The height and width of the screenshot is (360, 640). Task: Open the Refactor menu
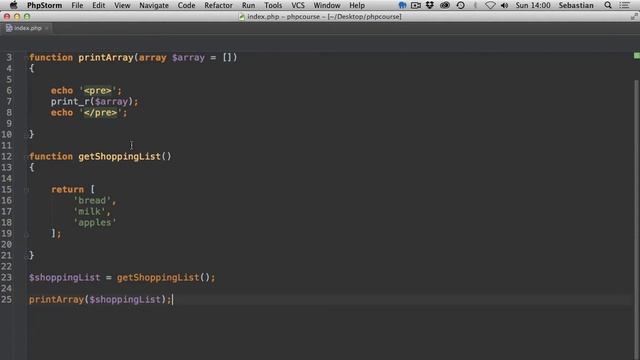tap(218, 5)
